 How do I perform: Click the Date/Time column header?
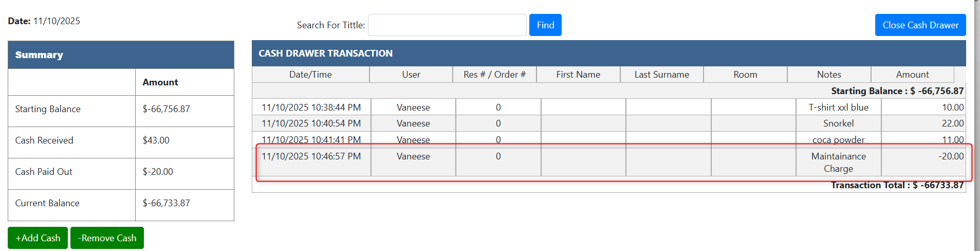pyautogui.click(x=310, y=75)
